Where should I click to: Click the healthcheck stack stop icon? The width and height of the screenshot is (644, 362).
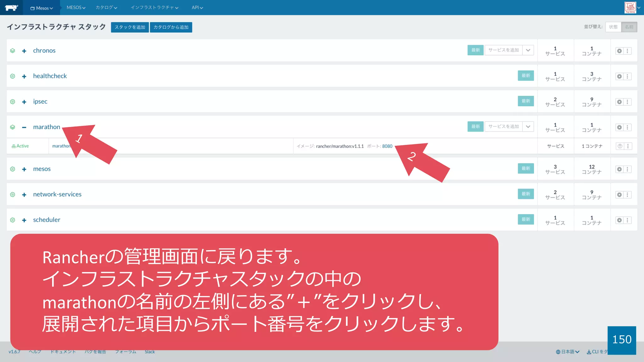pyautogui.click(x=619, y=76)
